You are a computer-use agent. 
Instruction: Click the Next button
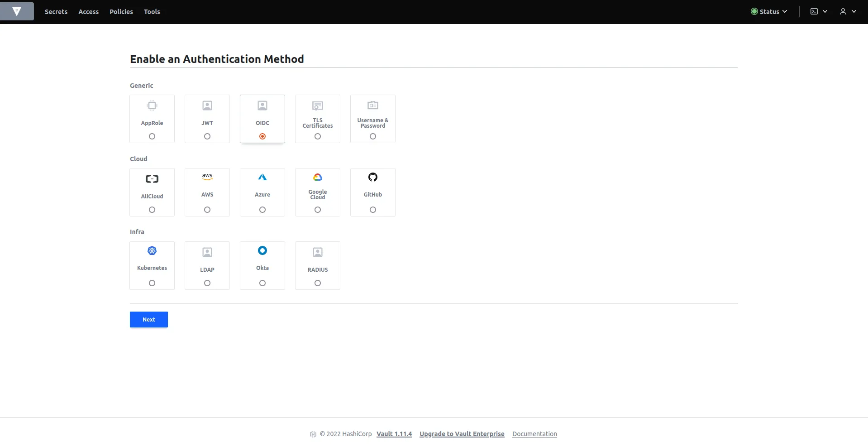[149, 319]
